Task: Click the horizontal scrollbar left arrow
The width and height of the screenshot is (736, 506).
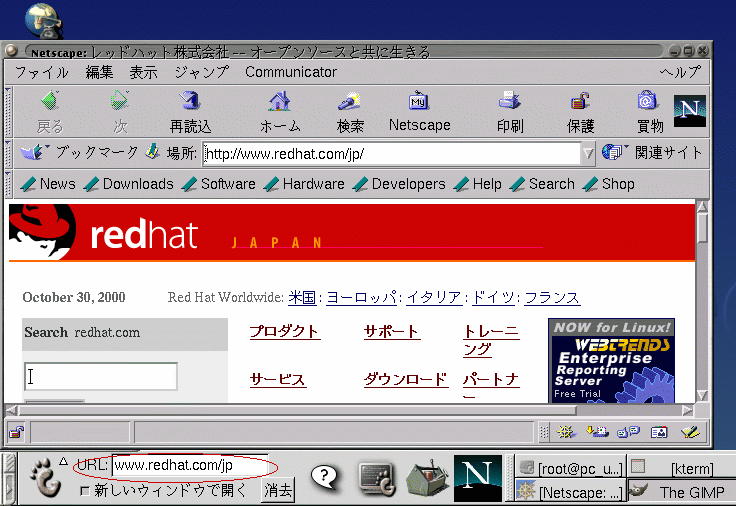Action: 12,410
